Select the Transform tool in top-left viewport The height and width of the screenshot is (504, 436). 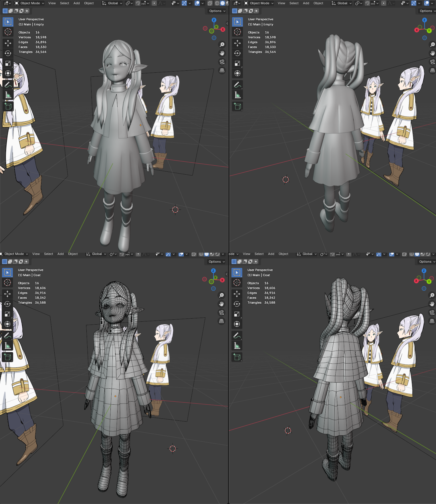8,73
